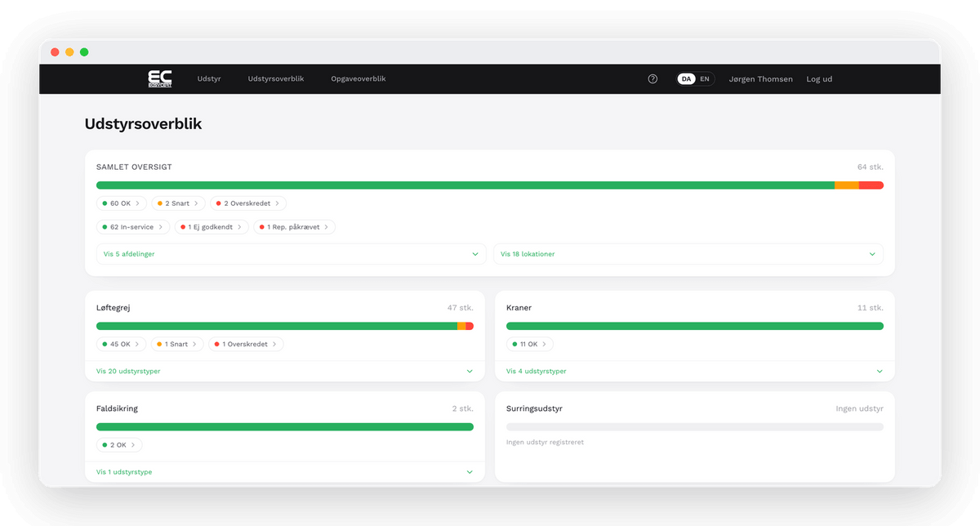This screenshot has height=526, width=980.
Task: Expand the Vis 18 lokationer dropdown
Action: (688, 254)
